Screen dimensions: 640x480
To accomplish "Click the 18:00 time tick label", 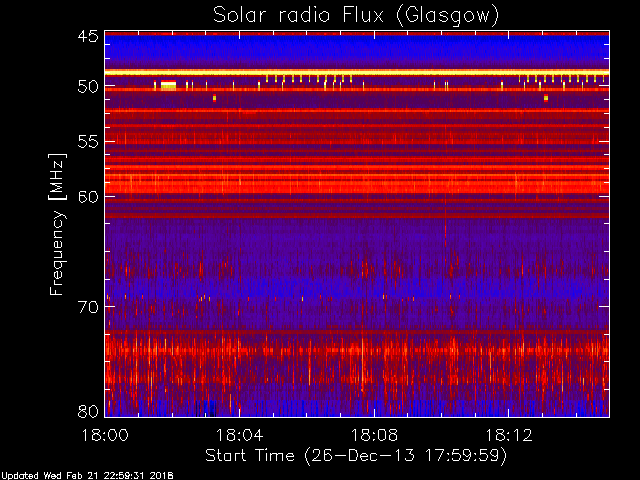I will click(105, 435).
